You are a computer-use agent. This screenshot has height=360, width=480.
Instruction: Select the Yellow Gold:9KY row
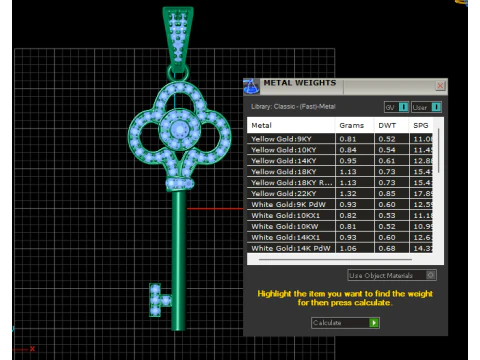(x=340, y=139)
